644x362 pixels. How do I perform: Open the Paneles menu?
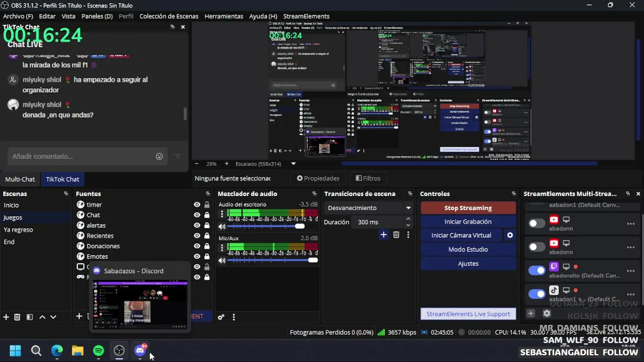pos(97,16)
